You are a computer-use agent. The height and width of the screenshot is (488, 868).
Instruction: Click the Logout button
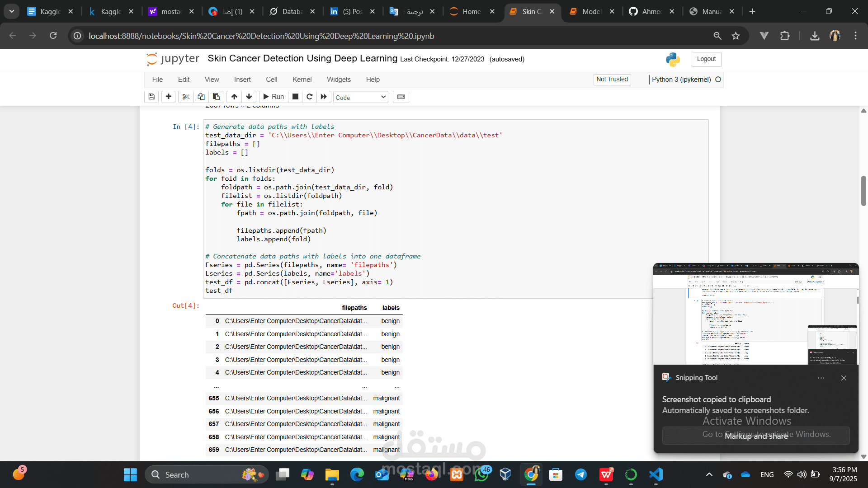706,59
